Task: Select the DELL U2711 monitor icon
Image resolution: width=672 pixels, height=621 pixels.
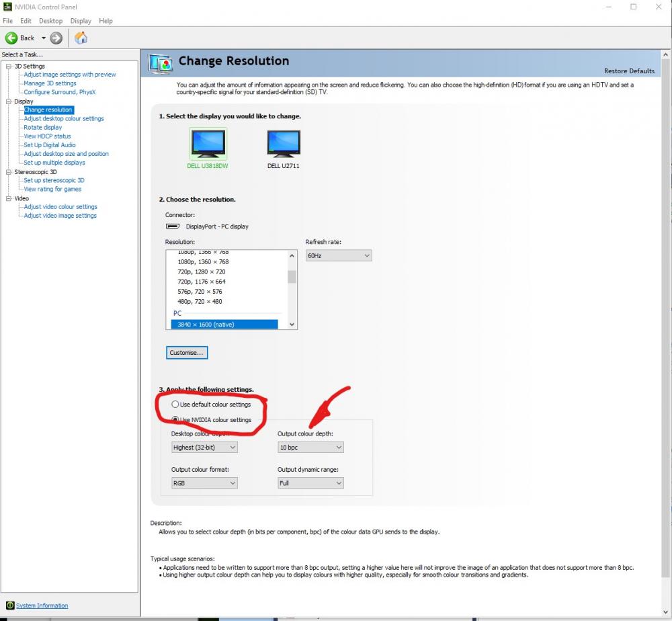Action: [x=284, y=144]
